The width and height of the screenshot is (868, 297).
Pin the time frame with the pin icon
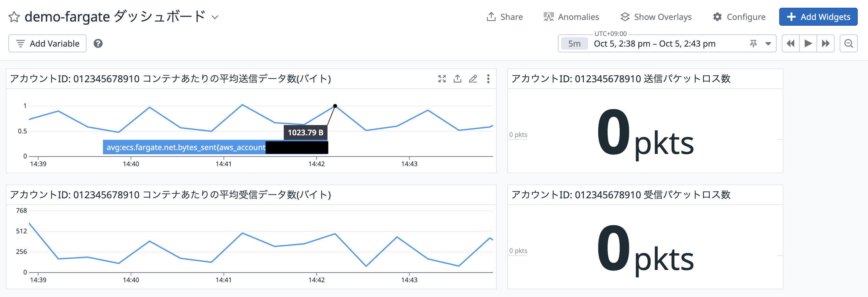tap(753, 43)
